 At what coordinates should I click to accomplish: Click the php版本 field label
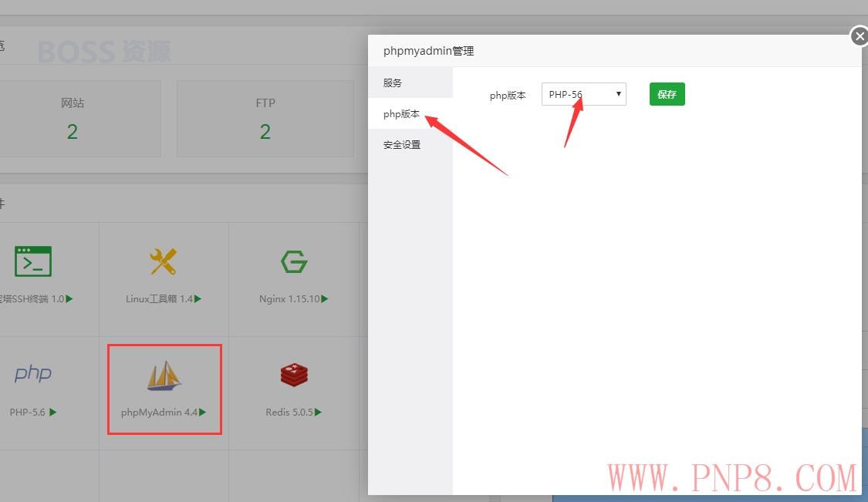[508, 95]
